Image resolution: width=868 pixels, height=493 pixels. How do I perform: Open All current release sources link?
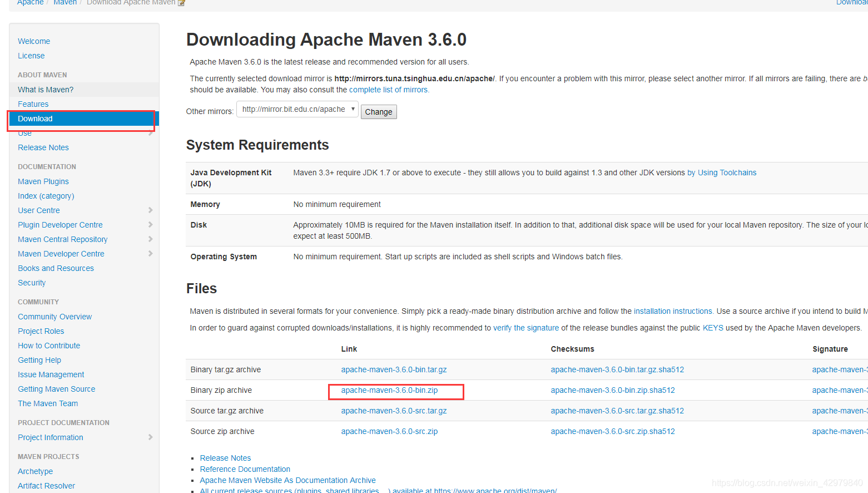pyautogui.click(x=378, y=490)
